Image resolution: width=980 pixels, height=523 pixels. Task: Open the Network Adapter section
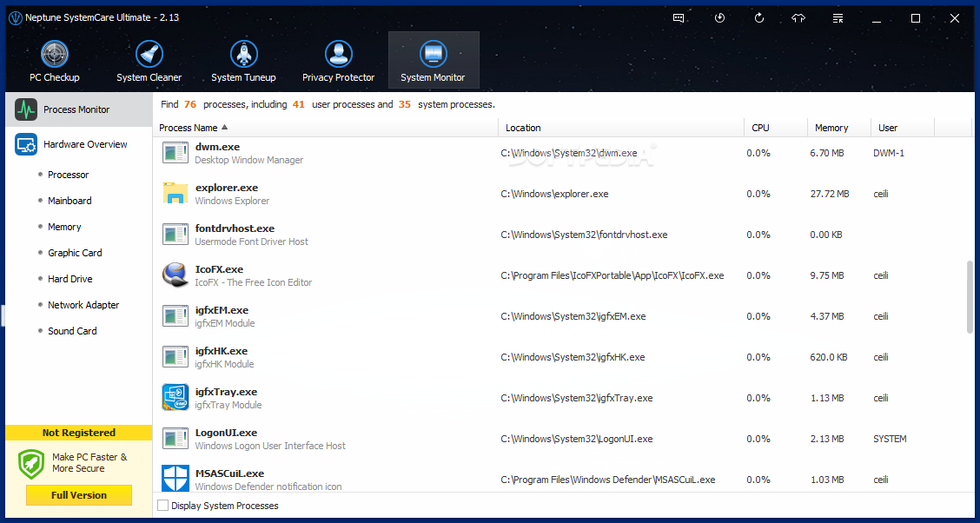pos(83,305)
